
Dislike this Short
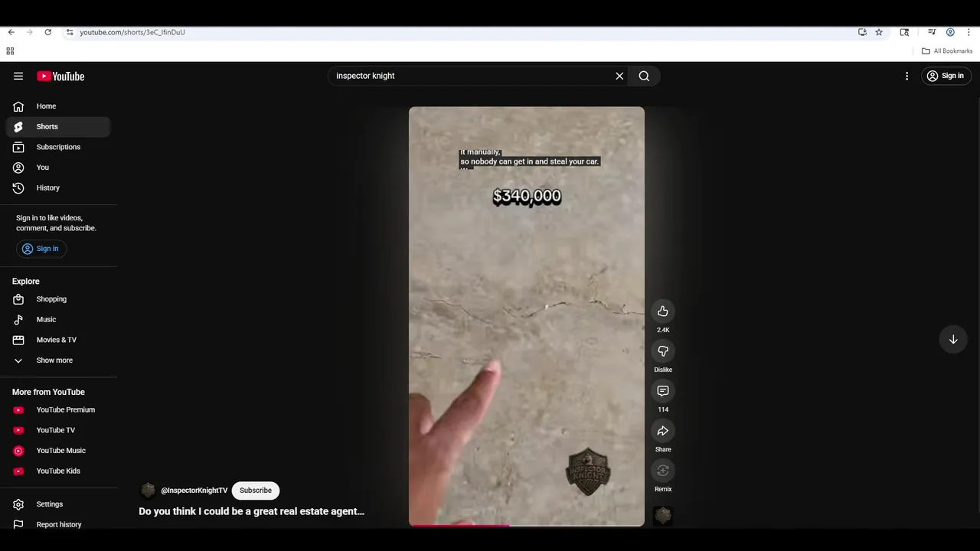pyautogui.click(x=663, y=351)
